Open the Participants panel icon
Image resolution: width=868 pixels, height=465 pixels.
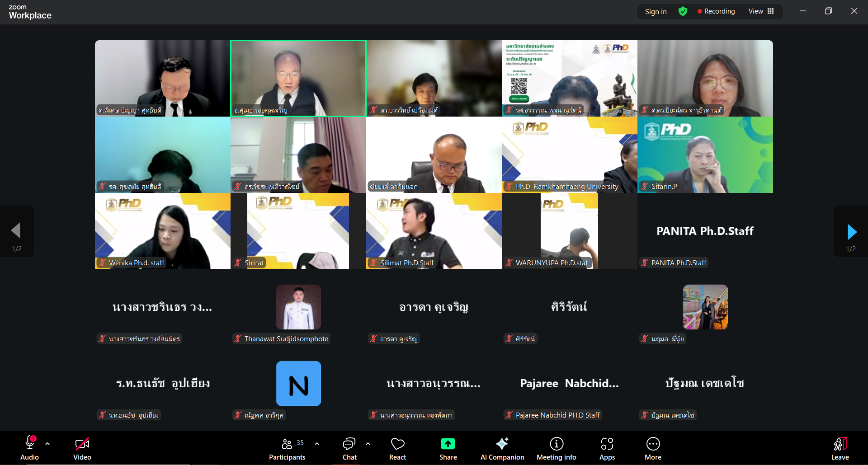287,444
